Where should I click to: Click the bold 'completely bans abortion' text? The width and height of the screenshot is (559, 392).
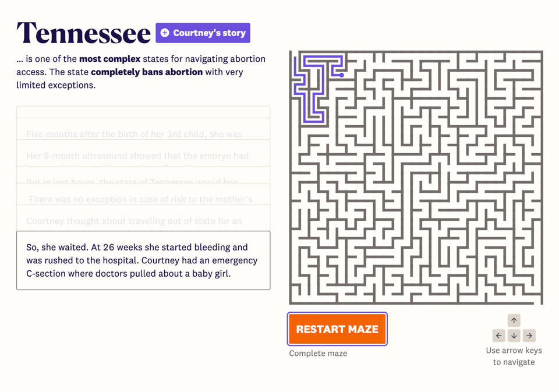pyautogui.click(x=147, y=72)
